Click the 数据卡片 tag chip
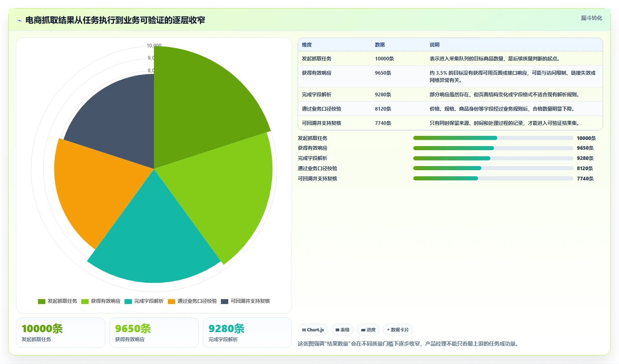Screen dimensions: 619x364 pyautogui.click(x=398, y=330)
